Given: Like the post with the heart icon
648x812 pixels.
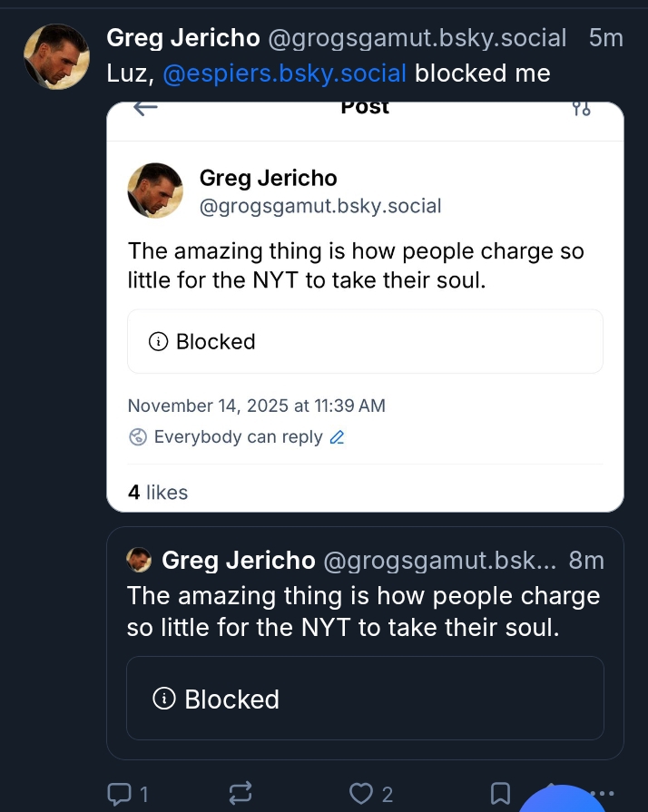Looking at the screenshot, I should click(x=361, y=794).
